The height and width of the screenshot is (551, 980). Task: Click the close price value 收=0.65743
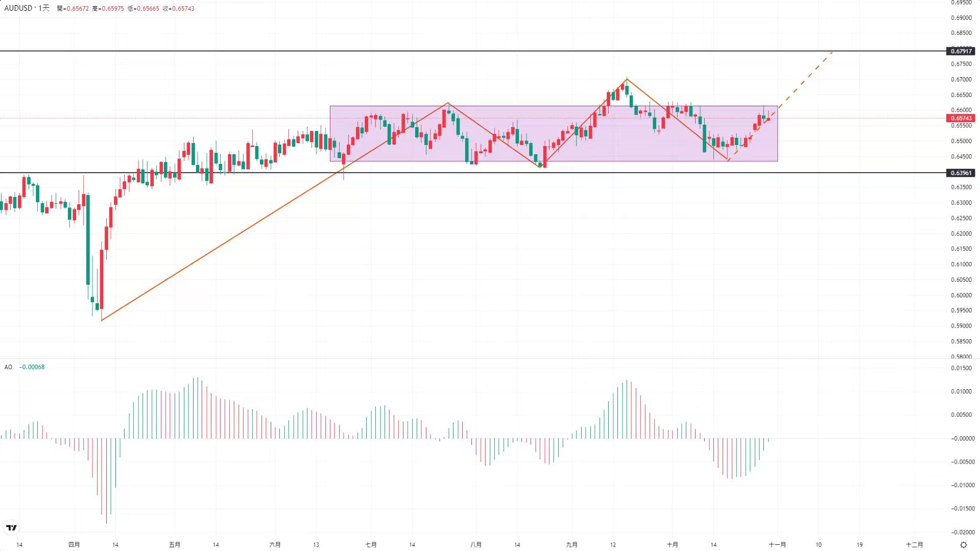point(179,9)
